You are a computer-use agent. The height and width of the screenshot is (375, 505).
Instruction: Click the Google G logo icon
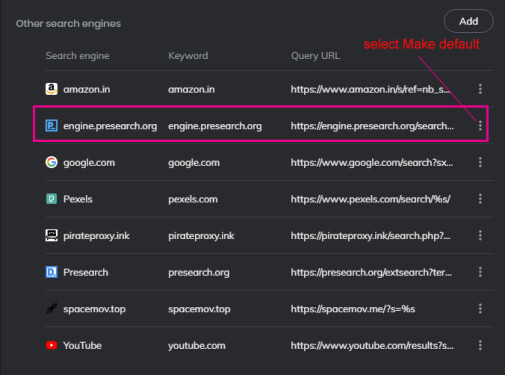pyautogui.click(x=51, y=162)
